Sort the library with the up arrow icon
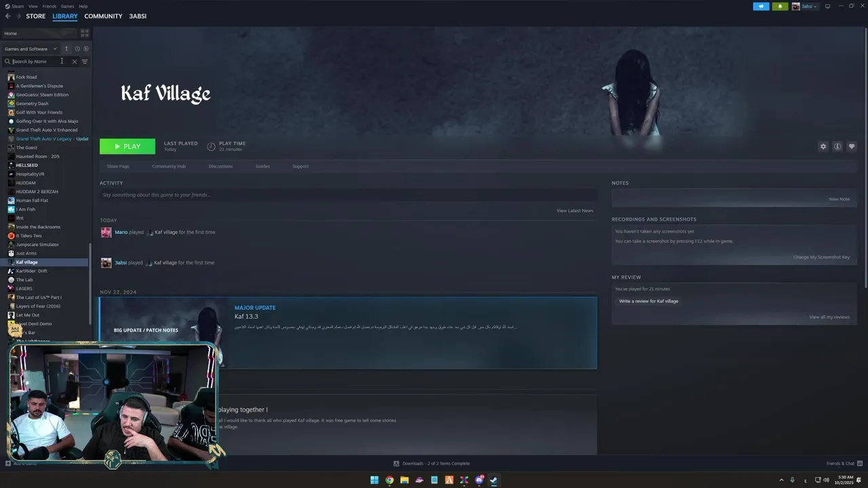Screen dimensions: 868x488 point(66,49)
